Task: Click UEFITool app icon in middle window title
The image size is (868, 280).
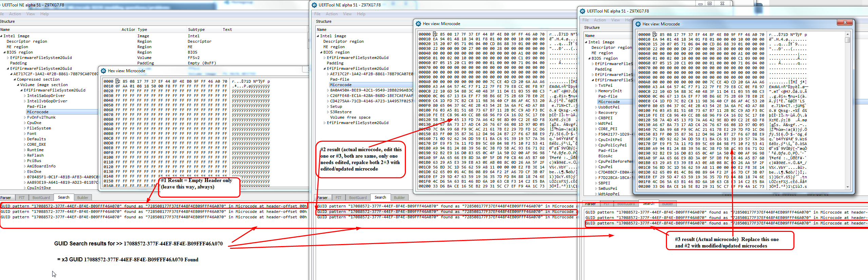Action: (314, 5)
